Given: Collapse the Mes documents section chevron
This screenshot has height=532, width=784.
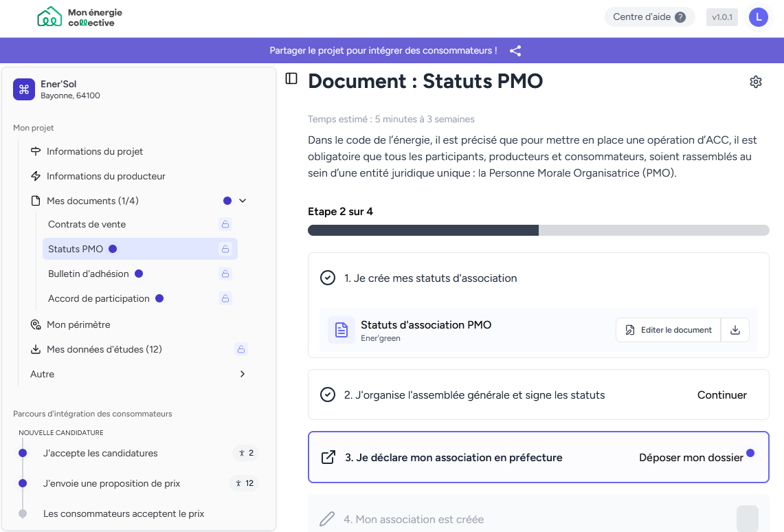Looking at the screenshot, I should click(x=242, y=201).
